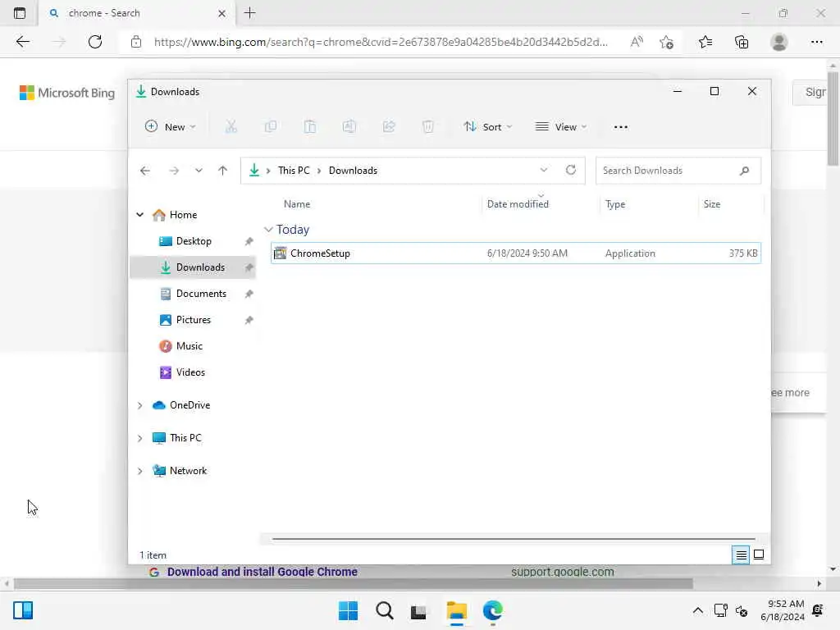Add this page to favorites in Edge
The image size is (840, 630).
(x=666, y=42)
